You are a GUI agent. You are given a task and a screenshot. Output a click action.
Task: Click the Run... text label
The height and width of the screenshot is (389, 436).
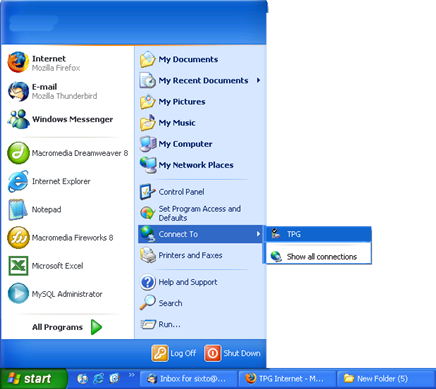[169, 324]
